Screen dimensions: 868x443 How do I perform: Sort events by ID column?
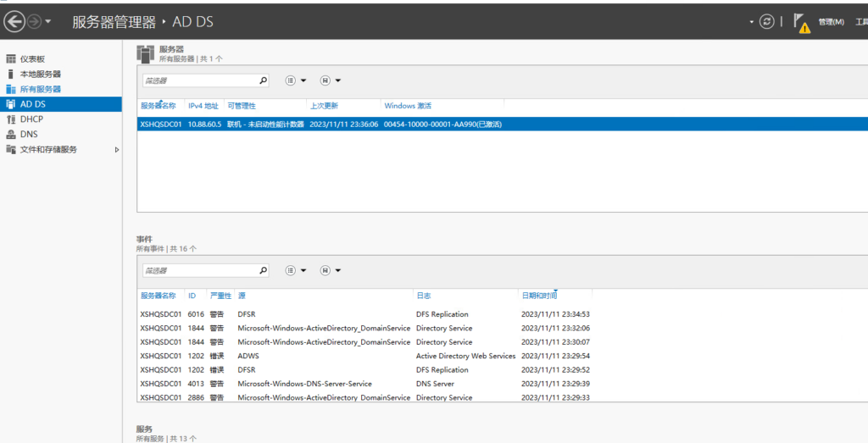[192, 296]
